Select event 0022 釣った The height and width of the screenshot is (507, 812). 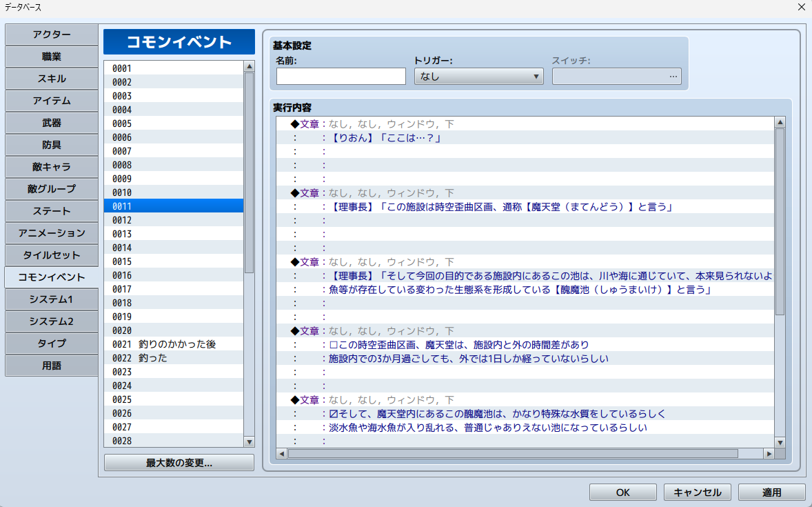(174, 358)
